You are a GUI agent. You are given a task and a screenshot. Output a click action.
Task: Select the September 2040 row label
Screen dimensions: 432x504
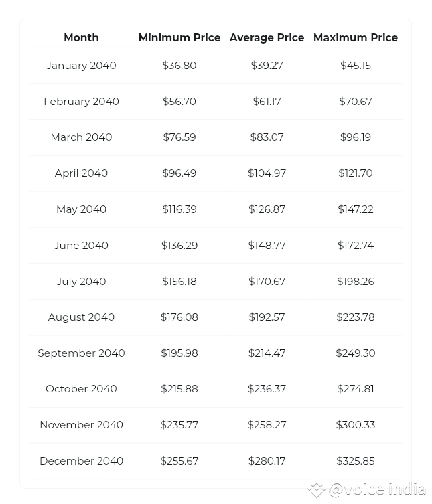click(x=82, y=353)
